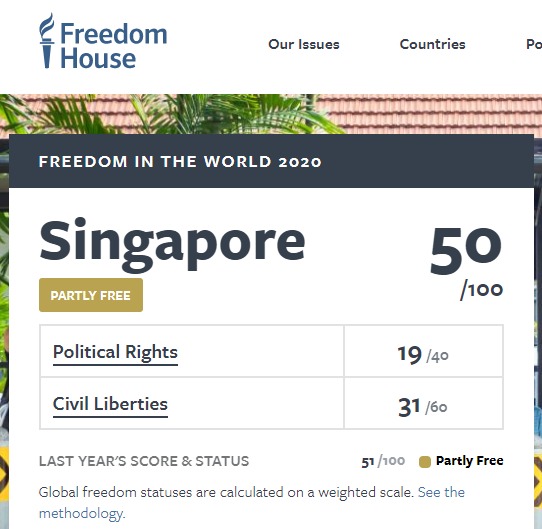Open the Political Rights link
The height and width of the screenshot is (529, 542).
tap(115, 352)
